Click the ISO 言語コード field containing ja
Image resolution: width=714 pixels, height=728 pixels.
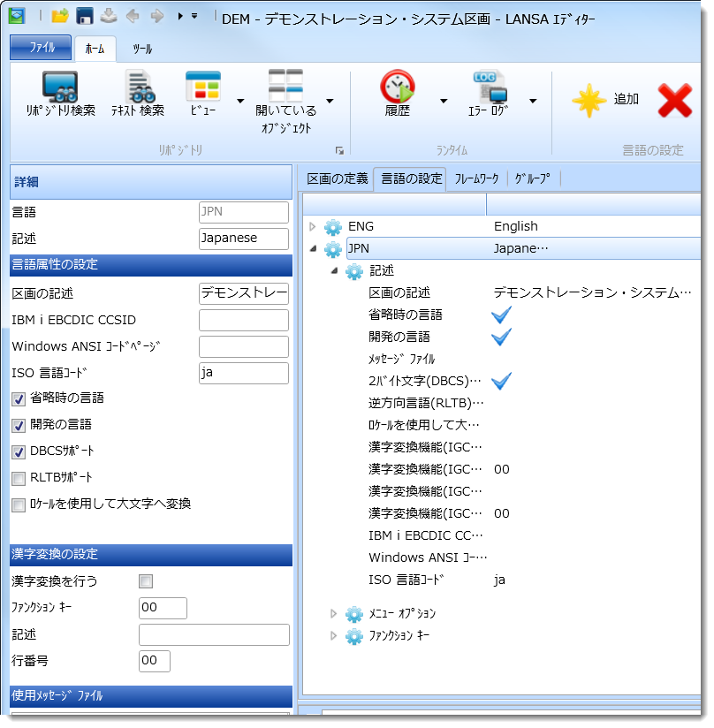[x=244, y=373]
